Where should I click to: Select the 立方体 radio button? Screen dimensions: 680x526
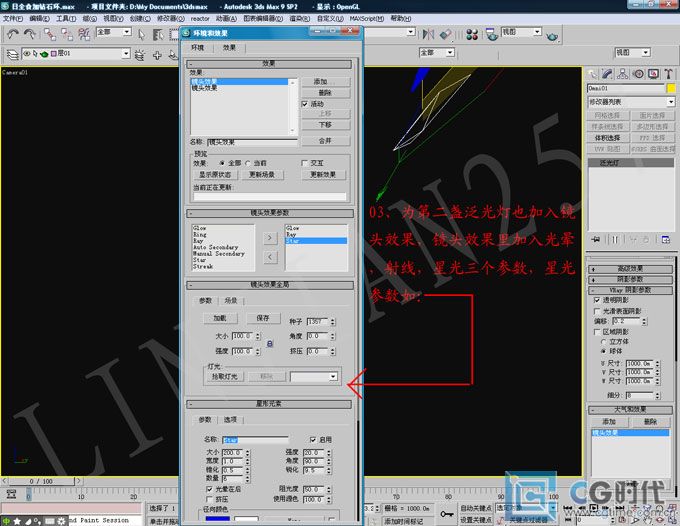[603, 342]
